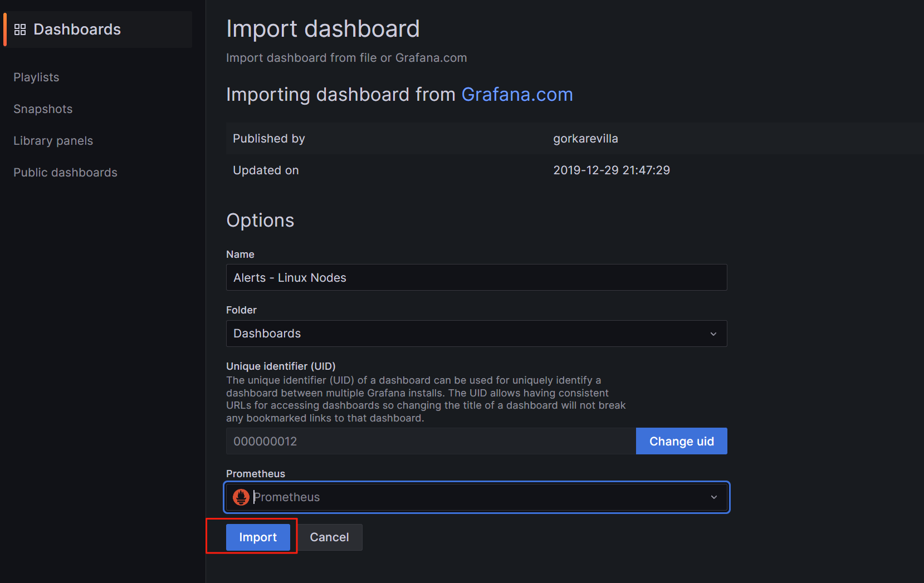This screenshot has width=924, height=583.
Task: Open Playlists in the sidebar
Action: tap(36, 77)
